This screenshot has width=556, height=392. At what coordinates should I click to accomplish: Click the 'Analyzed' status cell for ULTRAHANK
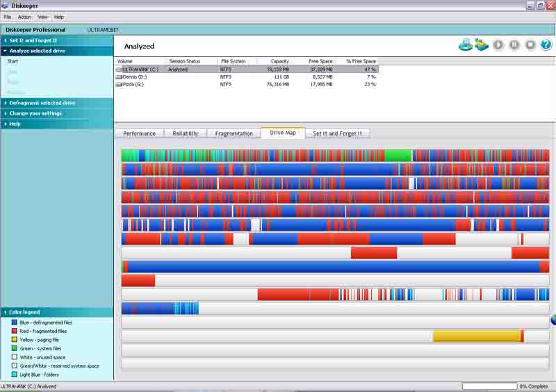(178, 70)
